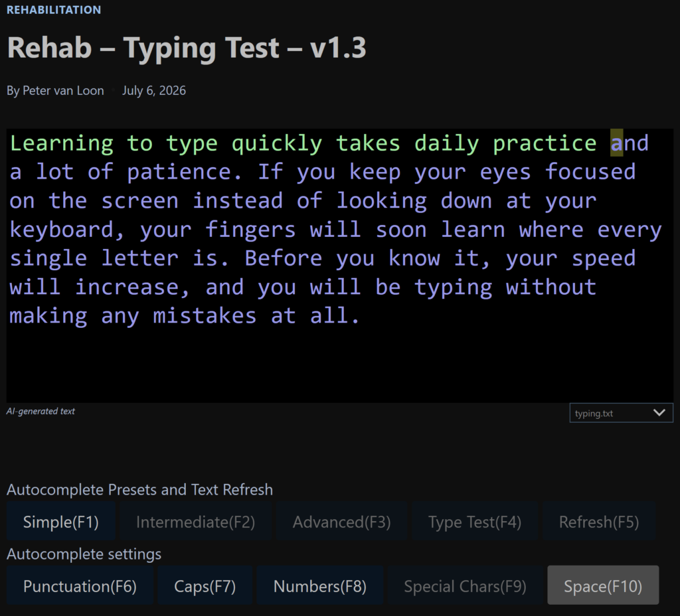Switch to the Advanced(F3) preset
Screen dimensions: 680x616
click(342, 522)
